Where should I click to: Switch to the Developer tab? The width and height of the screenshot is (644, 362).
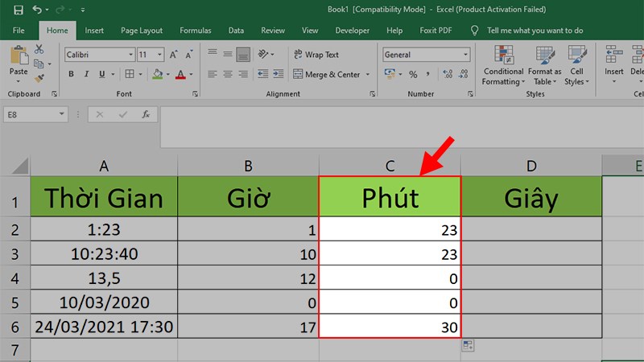(x=353, y=31)
